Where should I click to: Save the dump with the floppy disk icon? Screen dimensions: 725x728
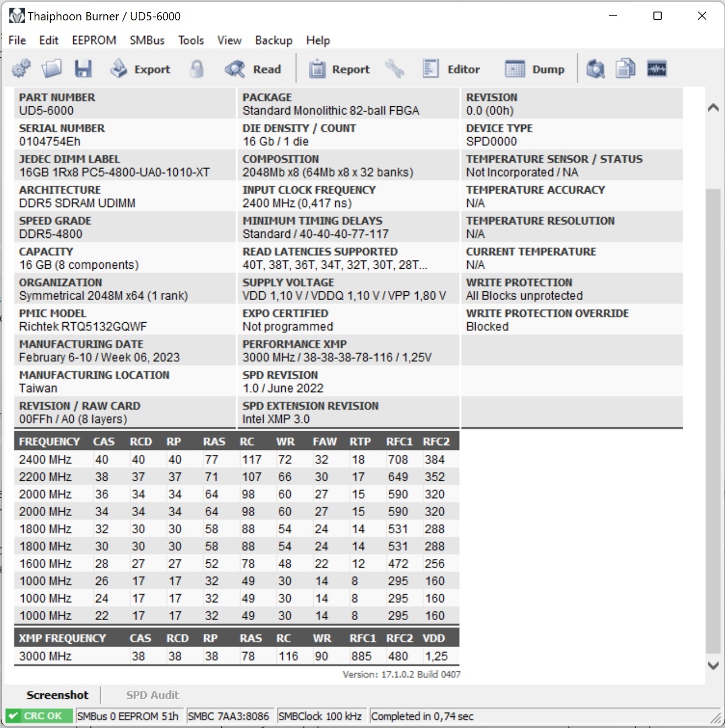pos(83,69)
